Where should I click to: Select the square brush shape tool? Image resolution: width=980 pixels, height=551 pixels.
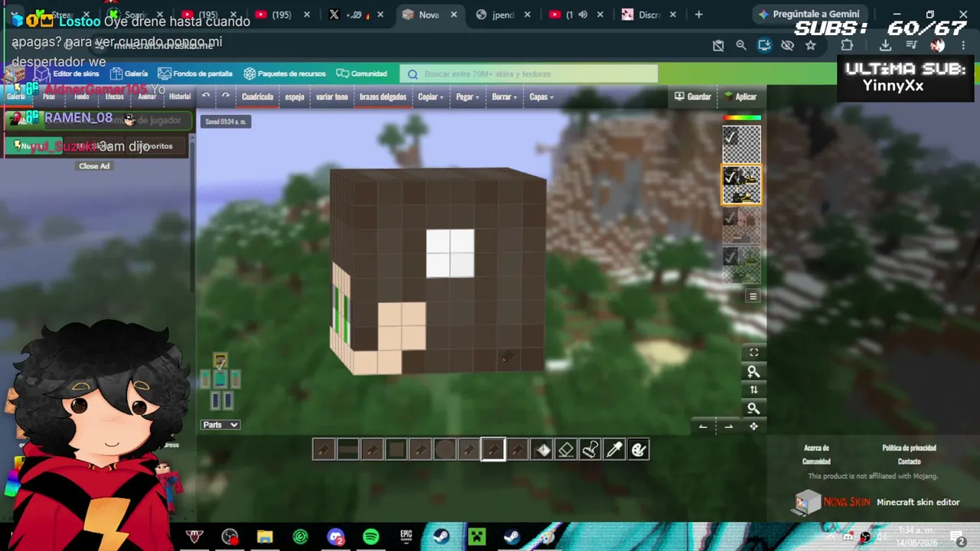[397, 450]
